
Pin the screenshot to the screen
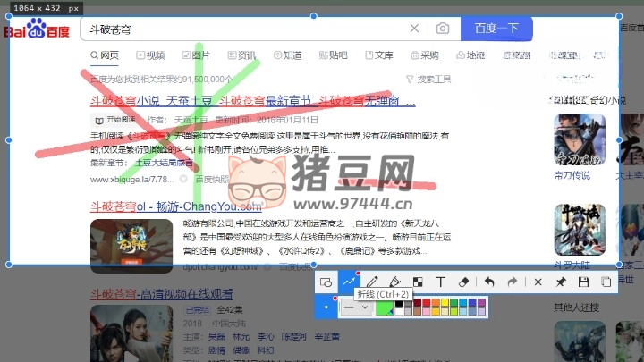pos(561,282)
